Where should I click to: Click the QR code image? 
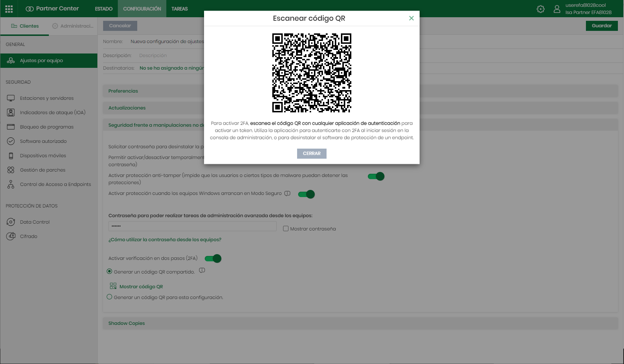tap(312, 73)
